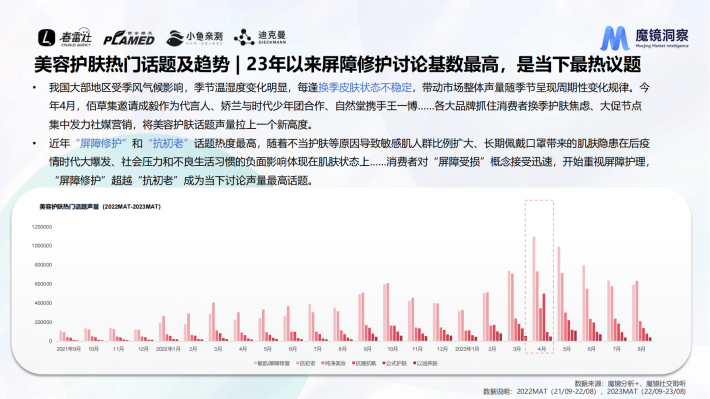Click the 抗糖抗氧 legend entry

364,363
